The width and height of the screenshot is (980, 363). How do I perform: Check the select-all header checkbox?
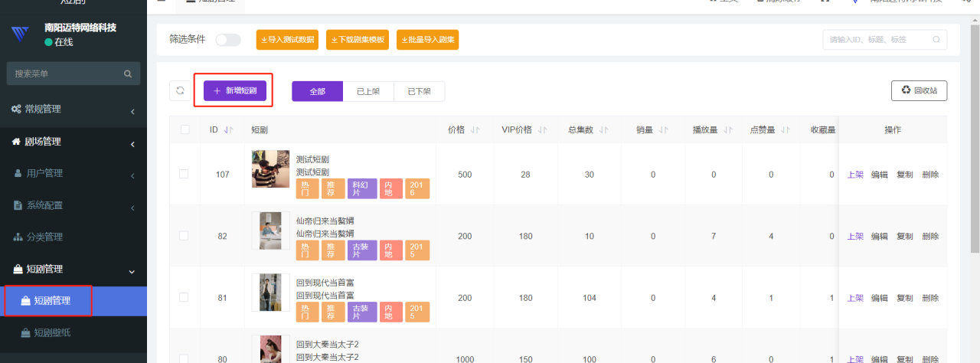coord(185,129)
